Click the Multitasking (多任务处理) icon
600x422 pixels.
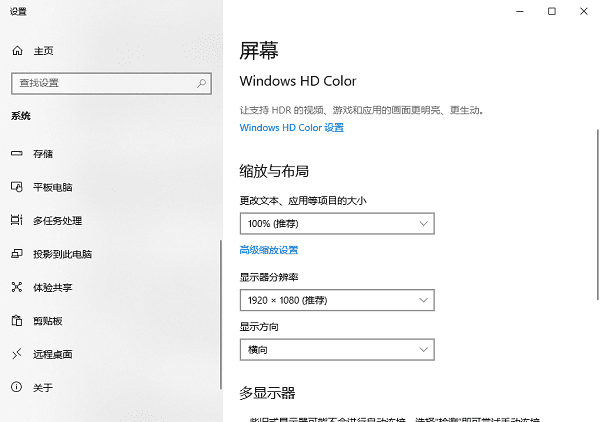point(16,220)
